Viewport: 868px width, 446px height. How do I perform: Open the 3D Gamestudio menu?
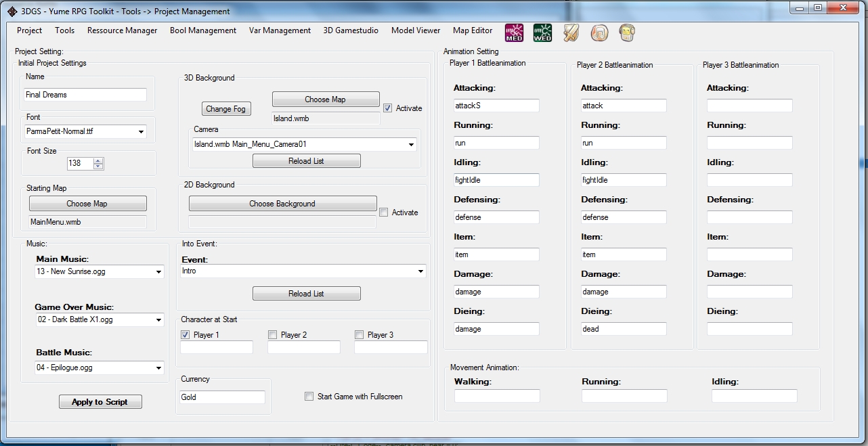click(351, 30)
